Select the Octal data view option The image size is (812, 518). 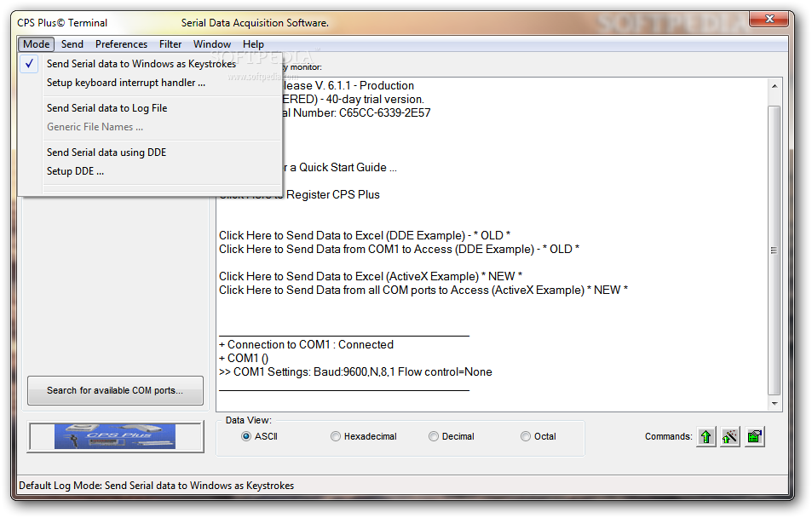538,436
